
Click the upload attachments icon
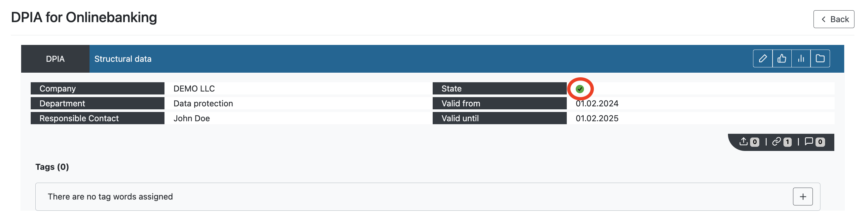pos(743,141)
